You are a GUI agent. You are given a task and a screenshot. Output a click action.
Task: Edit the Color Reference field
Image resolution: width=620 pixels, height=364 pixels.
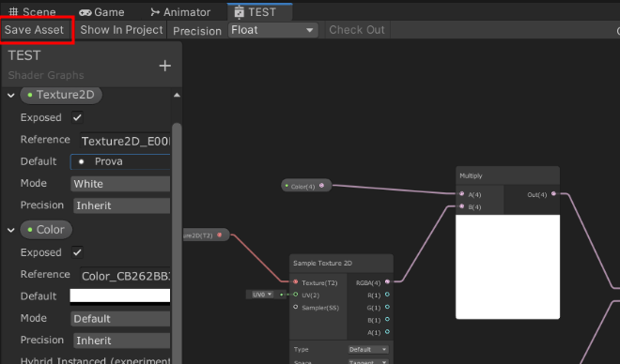125,276
